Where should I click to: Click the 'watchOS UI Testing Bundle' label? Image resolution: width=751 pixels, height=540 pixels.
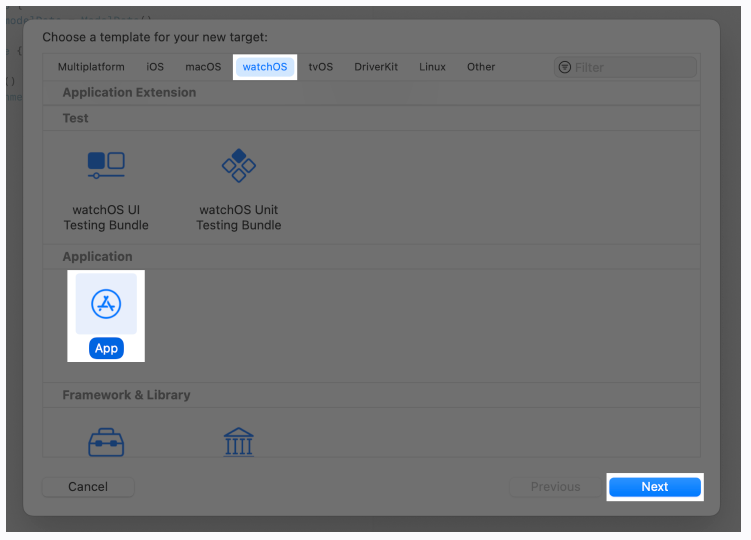(106, 218)
